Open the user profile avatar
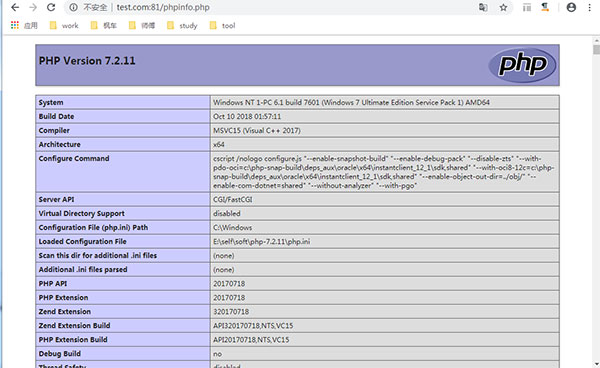Image resolution: width=600 pixels, height=368 pixels. (571, 7)
